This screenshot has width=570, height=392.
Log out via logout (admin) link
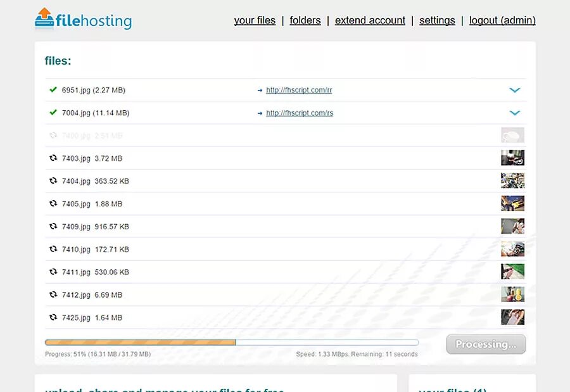click(502, 20)
